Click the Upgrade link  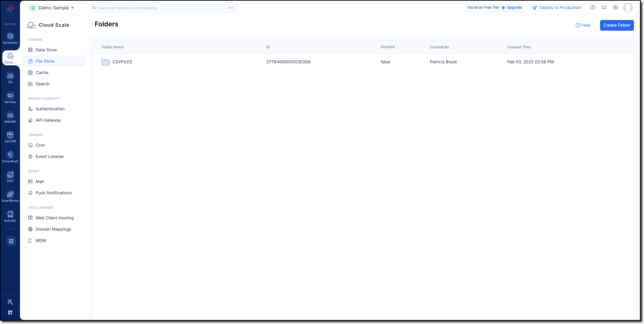coord(512,8)
